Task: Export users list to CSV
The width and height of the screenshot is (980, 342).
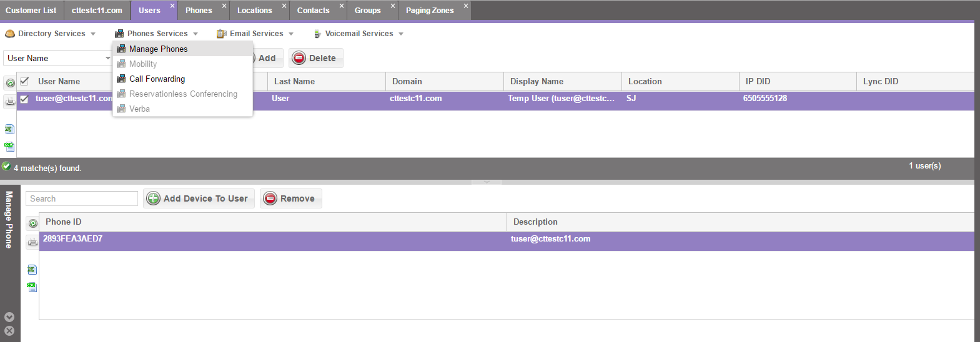Action: coord(9,147)
